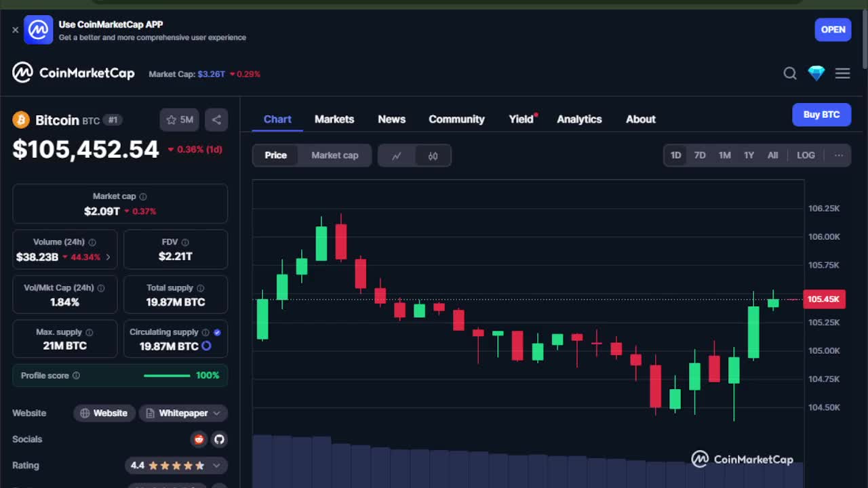Switch to the Markets tab
This screenshot has width=868, height=488.
(x=334, y=119)
